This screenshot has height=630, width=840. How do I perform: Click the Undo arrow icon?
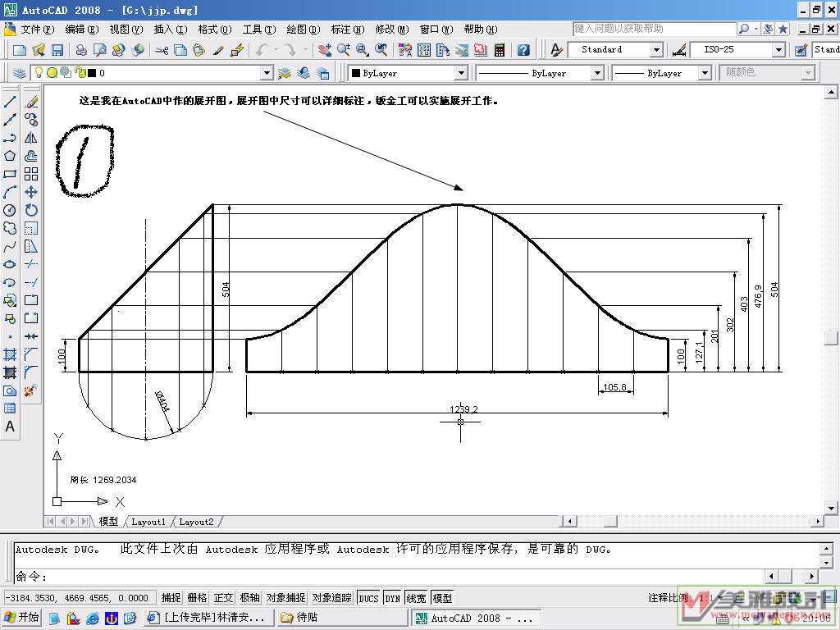click(x=262, y=50)
